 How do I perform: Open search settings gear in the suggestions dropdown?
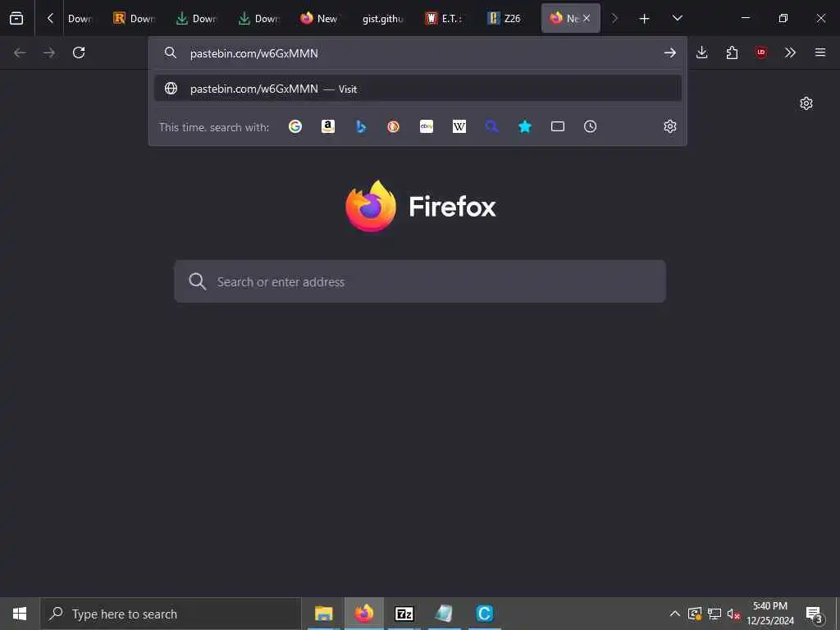(x=670, y=126)
